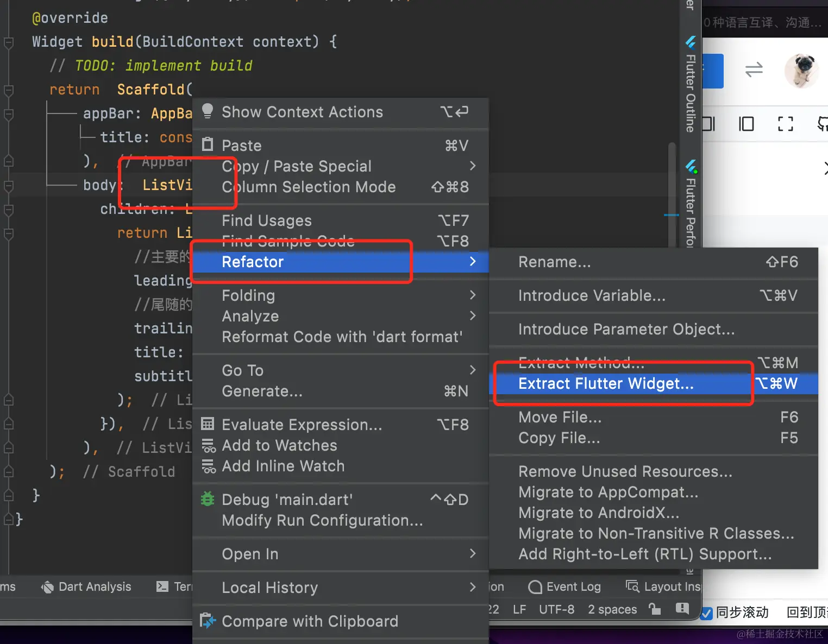Select Remove Unused Resources...
This screenshot has width=828, height=644.
pos(654,471)
